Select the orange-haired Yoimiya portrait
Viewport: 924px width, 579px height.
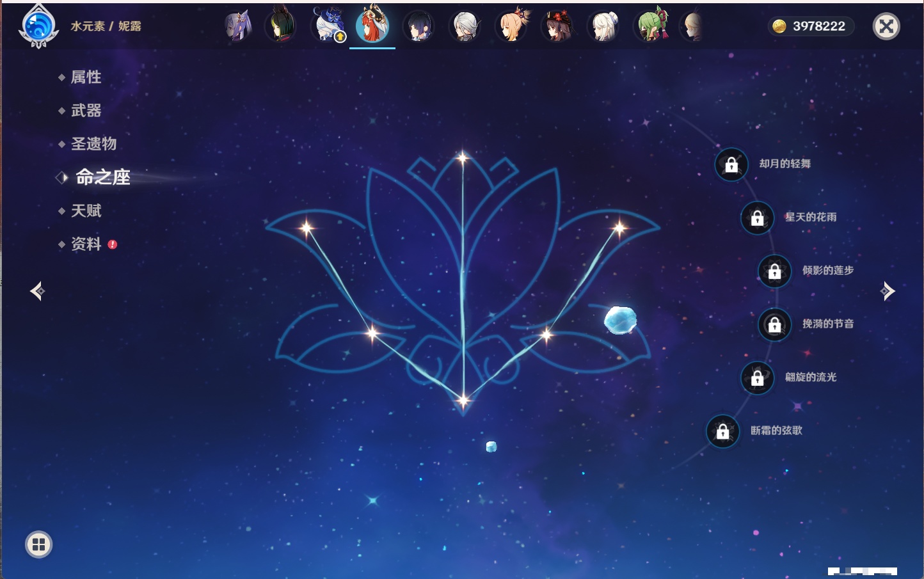pyautogui.click(x=512, y=26)
